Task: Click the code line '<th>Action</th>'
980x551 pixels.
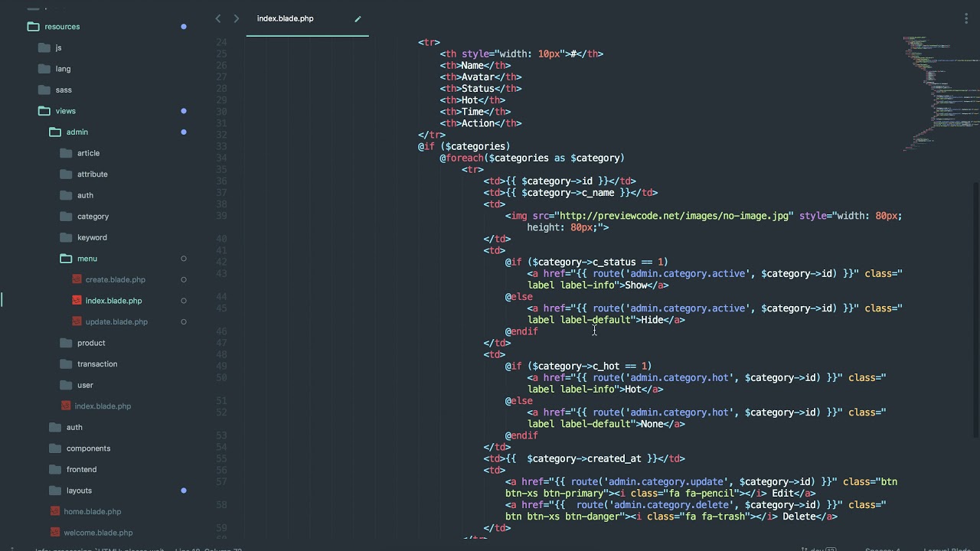Action: coord(481,123)
